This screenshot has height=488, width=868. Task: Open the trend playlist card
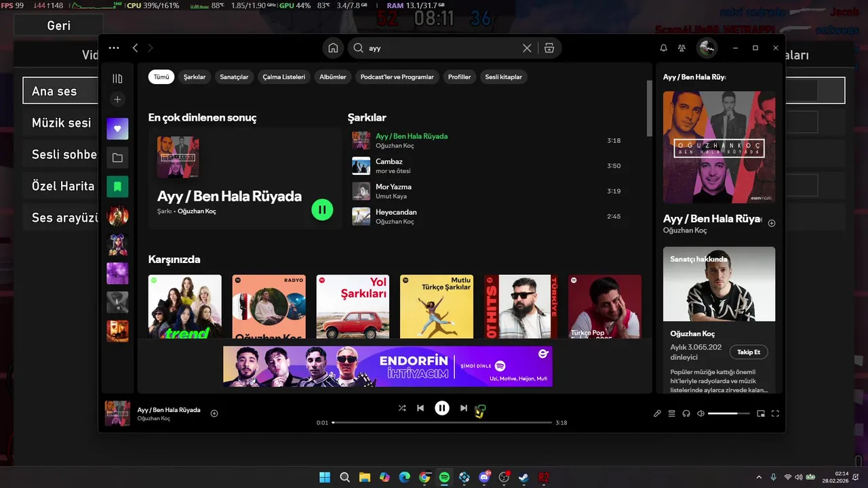(x=185, y=306)
